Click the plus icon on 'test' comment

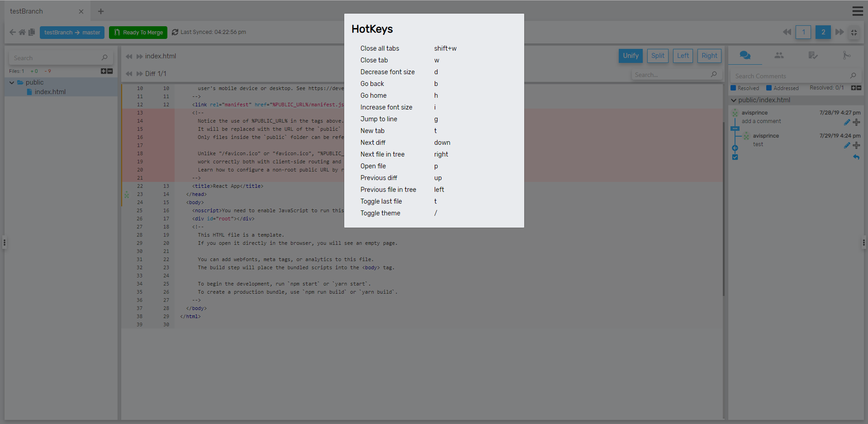(856, 145)
